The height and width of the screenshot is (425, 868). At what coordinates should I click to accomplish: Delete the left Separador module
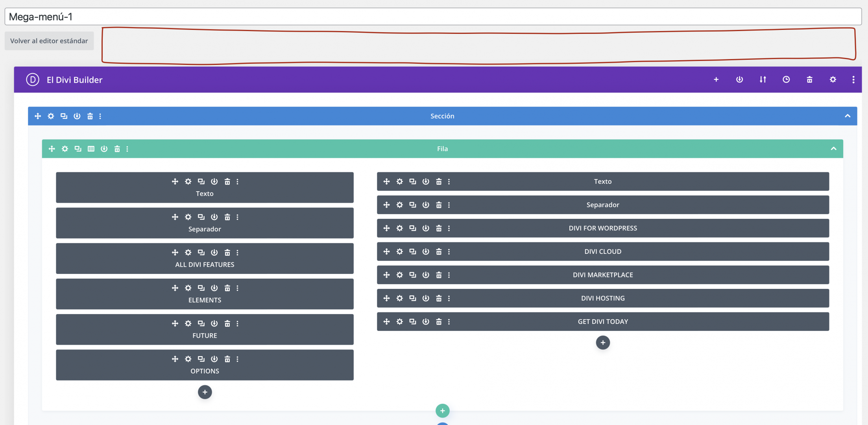coord(227,217)
